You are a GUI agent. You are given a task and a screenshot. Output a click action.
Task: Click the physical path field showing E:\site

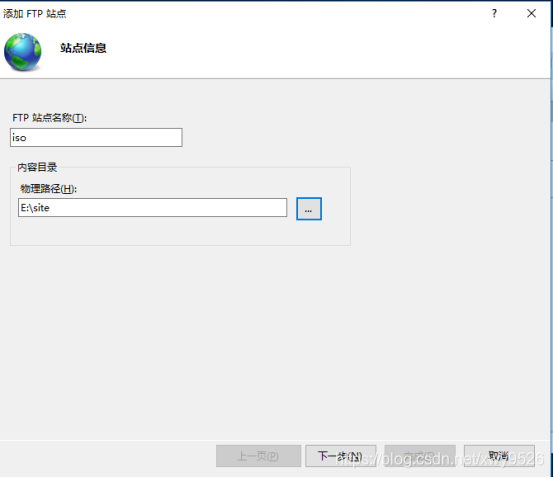[152, 207]
